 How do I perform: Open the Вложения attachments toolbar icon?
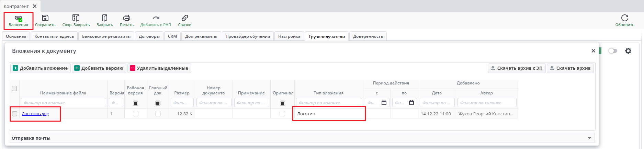18,18
